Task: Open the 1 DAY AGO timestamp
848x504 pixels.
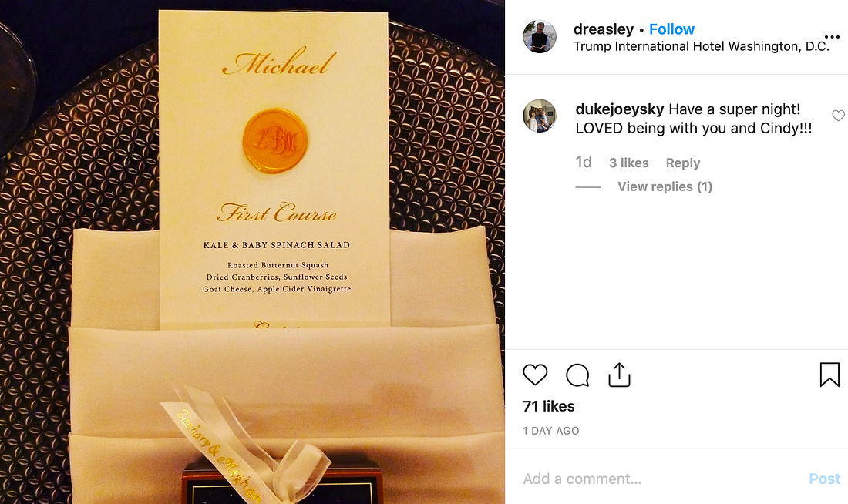Action: tap(550, 431)
